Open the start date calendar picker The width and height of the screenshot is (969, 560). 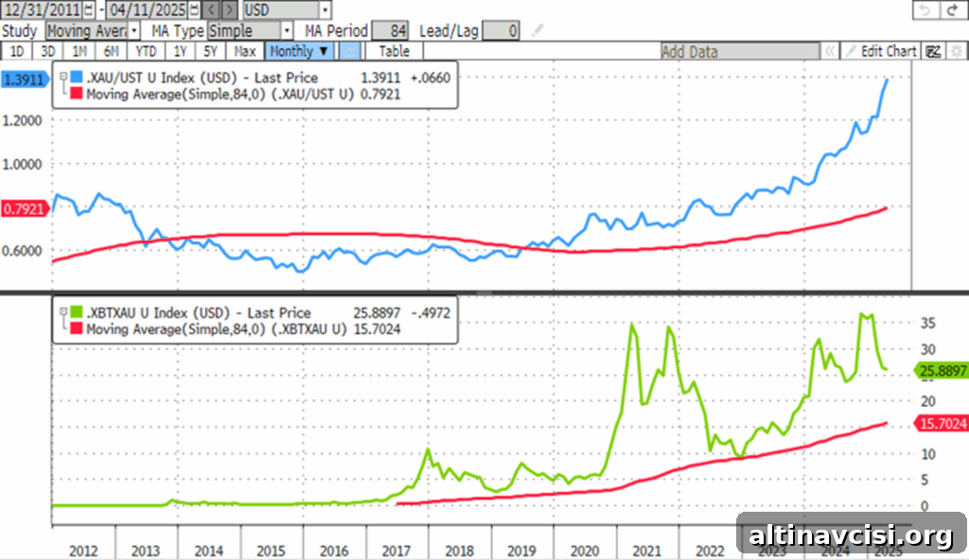click(89, 9)
